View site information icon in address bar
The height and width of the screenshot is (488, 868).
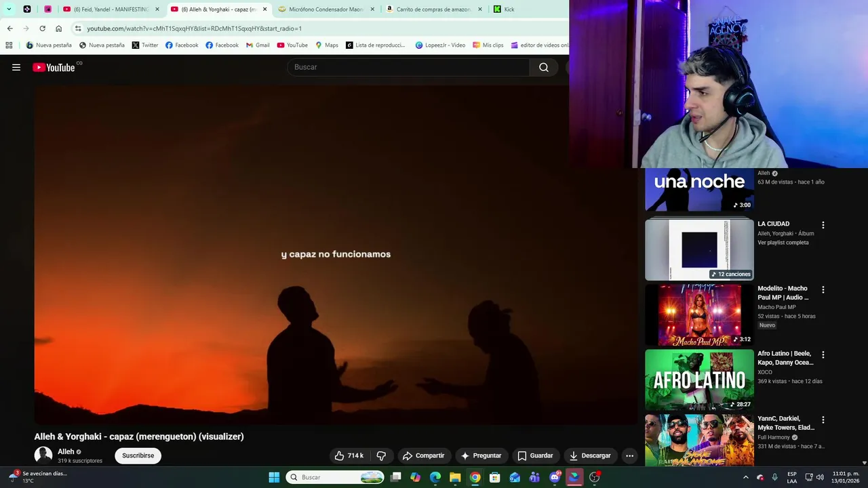[78, 28]
